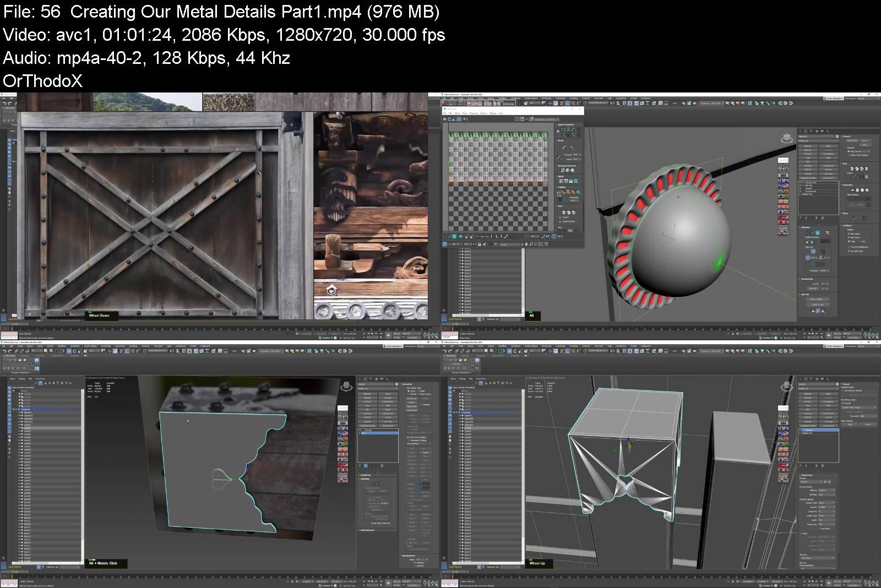Select Rotate tool in bottom-right frame toolbar
The image size is (881, 588).
click(515, 351)
